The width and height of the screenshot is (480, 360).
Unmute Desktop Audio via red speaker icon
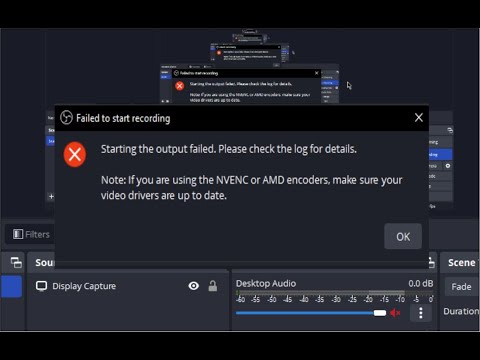(x=395, y=313)
